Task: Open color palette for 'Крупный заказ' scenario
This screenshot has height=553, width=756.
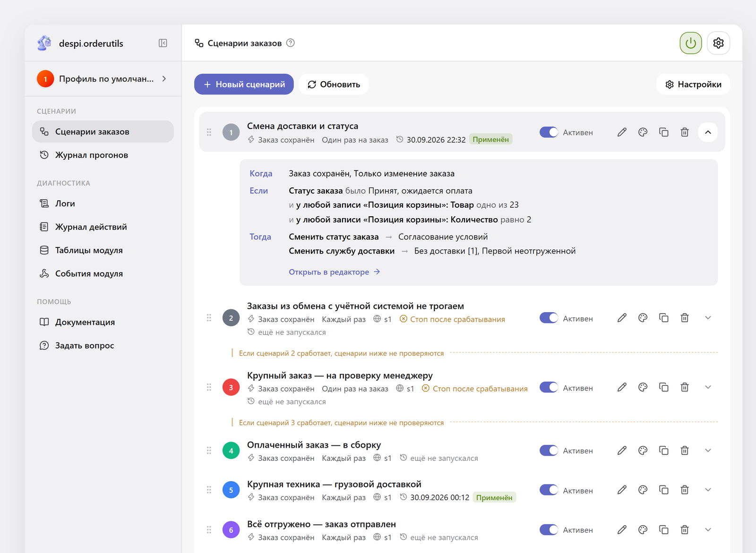Action: [643, 387]
